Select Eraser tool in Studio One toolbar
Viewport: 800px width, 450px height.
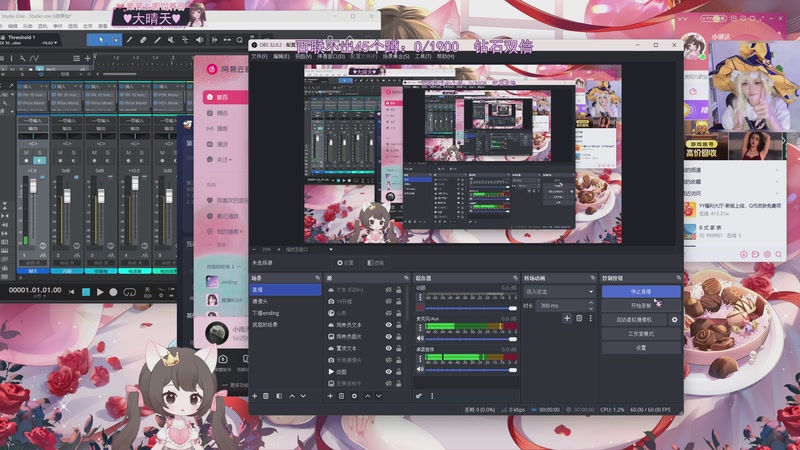coord(143,40)
